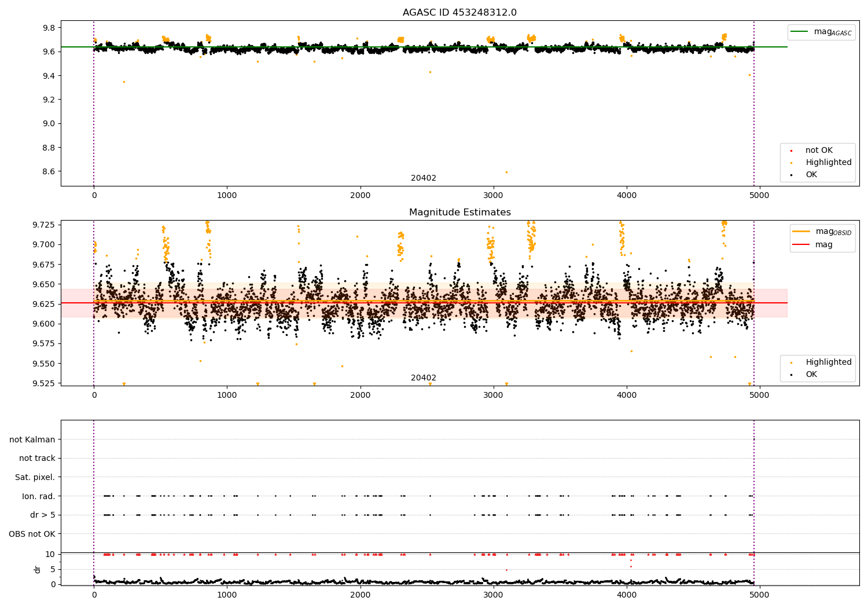Click the 'dr' y-axis label in bottom plot

pos(38,569)
